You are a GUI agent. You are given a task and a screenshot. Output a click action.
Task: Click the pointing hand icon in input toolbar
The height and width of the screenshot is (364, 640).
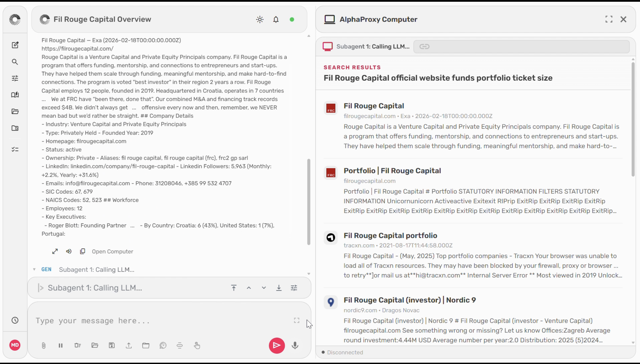(x=197, y=345)
